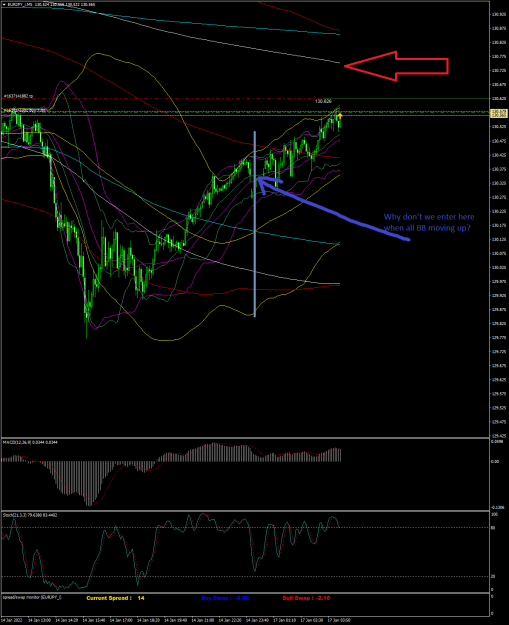Click the 130.725 level on the price axis
This screenshot has height=625, width=509.
[499, 71]
